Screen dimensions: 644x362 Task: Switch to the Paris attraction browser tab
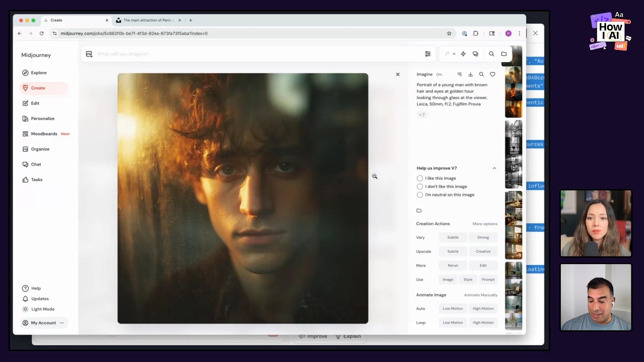click(x=148, y=20)
